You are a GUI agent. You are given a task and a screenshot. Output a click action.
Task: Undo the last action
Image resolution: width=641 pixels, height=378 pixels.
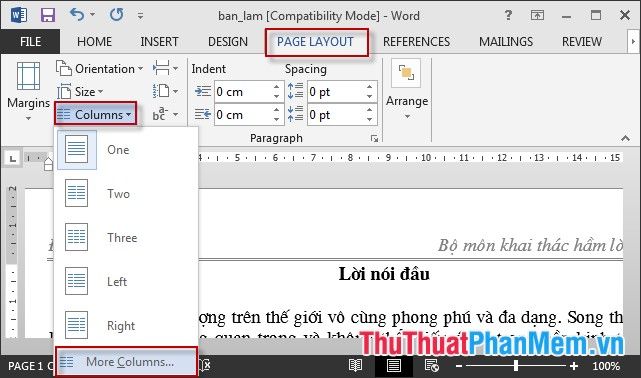coord(76,15)
